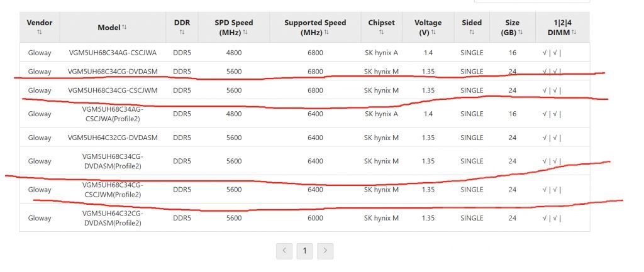This screenshot has width=644, height=272.
Task: Select VGM5UH68C34AG-CSCJWA model cell
Action: [113, 53]
